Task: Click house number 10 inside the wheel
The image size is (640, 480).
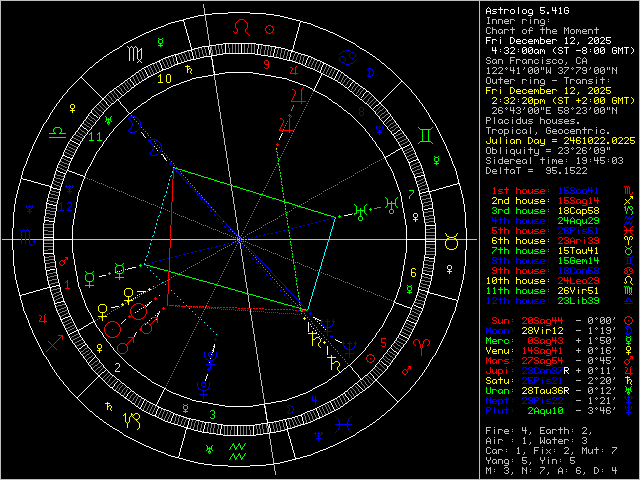Action: tap(165, 76)
